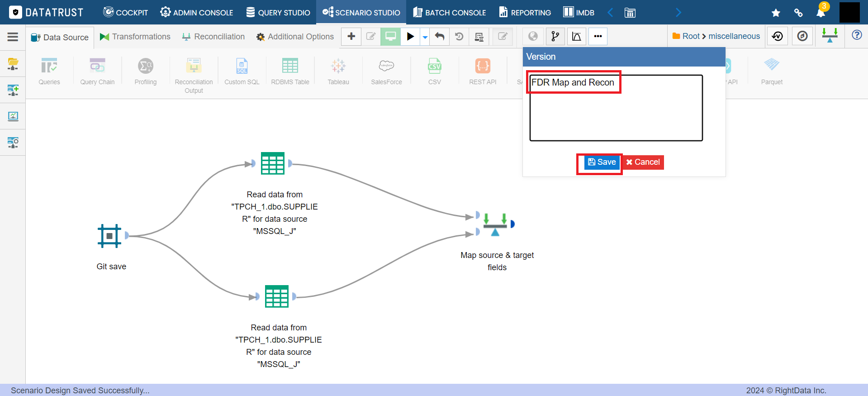
Task: Open the three-dots more options menu
Action: (x=598, y=36)
